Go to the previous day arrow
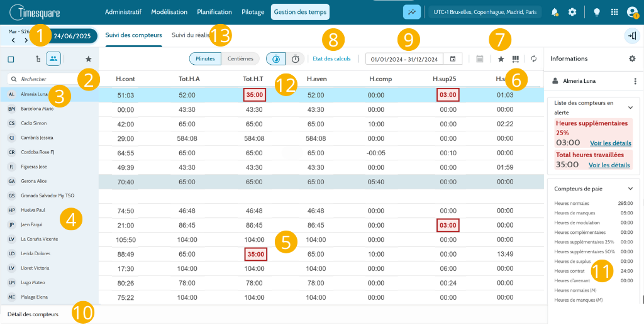 tap(13, 40)
